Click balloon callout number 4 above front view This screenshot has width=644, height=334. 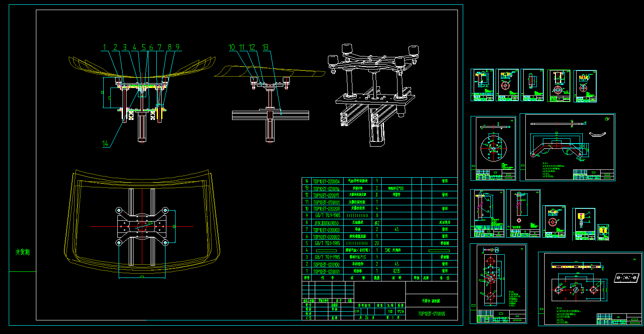(x=134, y=47)
